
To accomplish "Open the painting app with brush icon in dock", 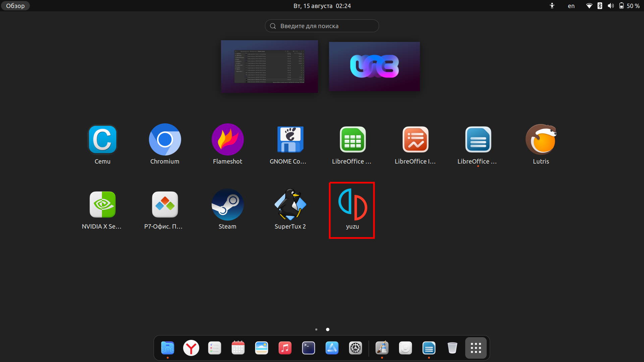I will (x=382, y=348).
